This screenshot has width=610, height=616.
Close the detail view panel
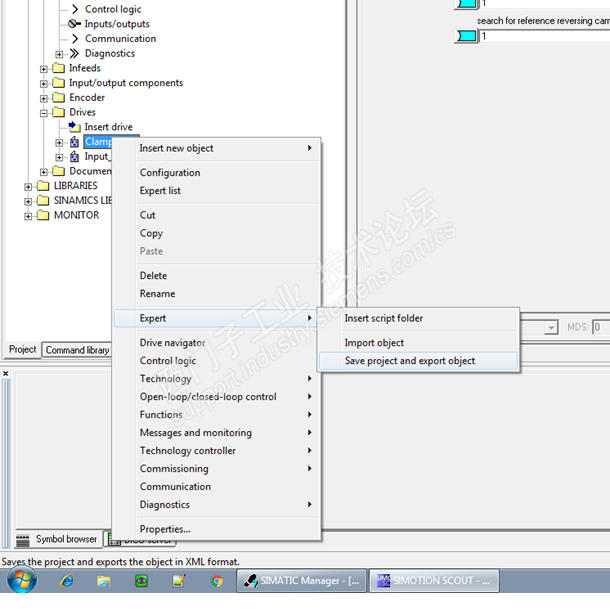(x=5, y=373)
